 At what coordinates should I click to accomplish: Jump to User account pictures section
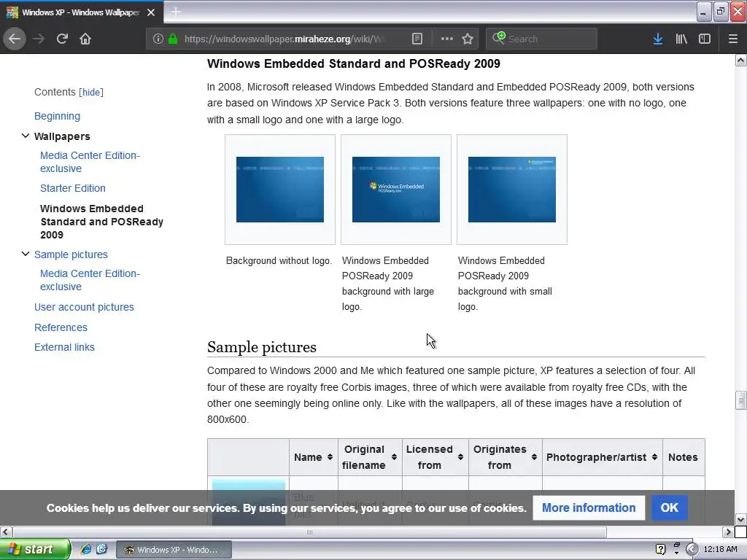[x=85, y=307]
